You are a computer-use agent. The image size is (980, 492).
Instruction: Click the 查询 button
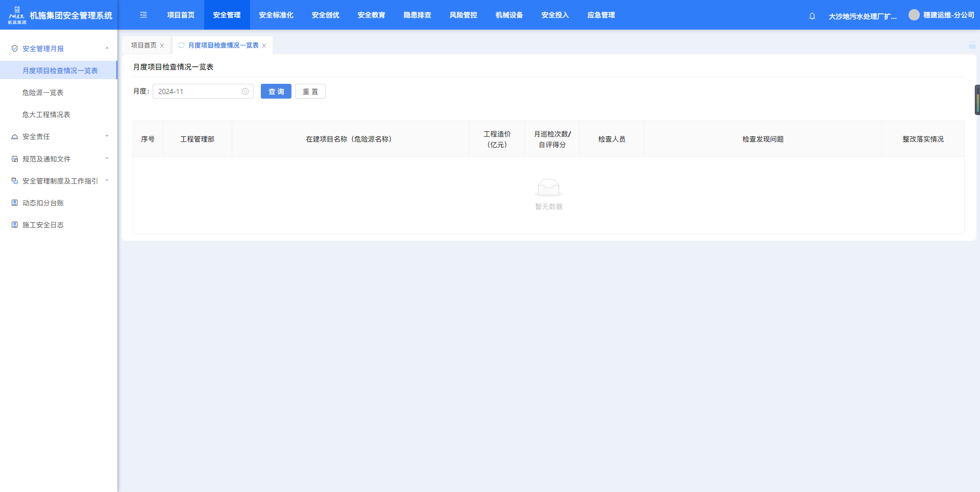276,91
